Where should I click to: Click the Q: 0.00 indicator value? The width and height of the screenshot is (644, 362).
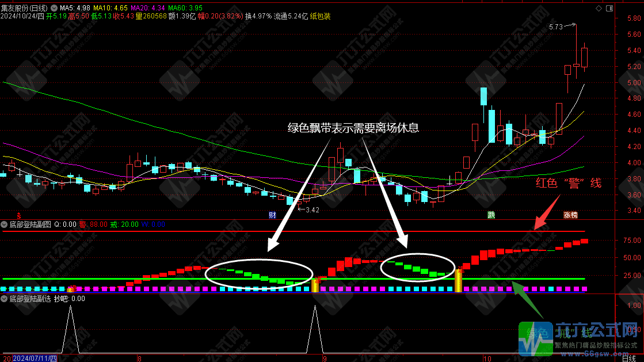pos(65,224)
